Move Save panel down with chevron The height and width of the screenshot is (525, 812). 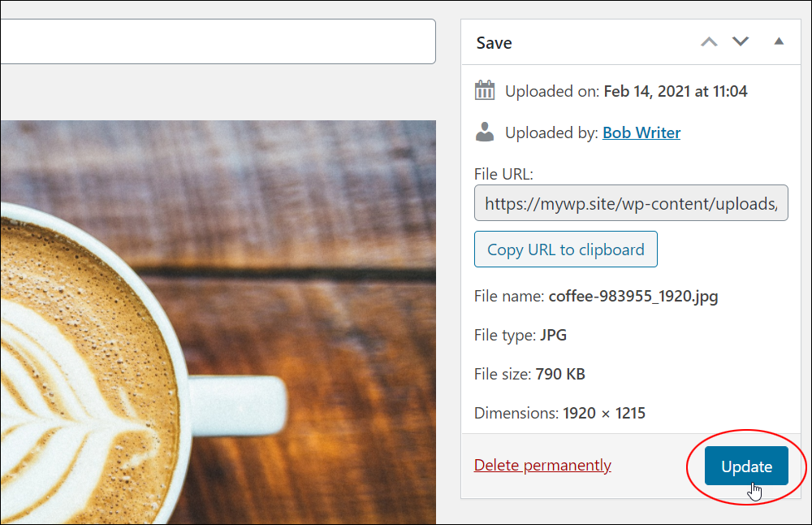[741, 41]
